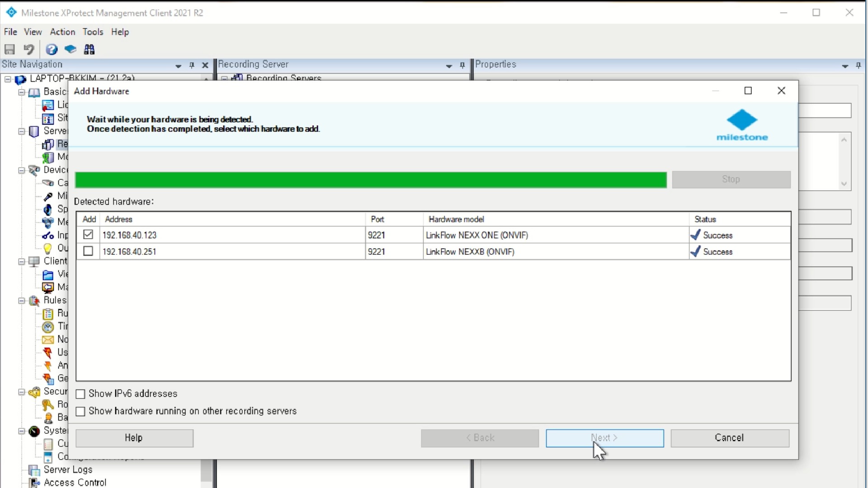Enable Show hardware running on other recording servers
The image size is (868, 488).
(x=80, y=412)
